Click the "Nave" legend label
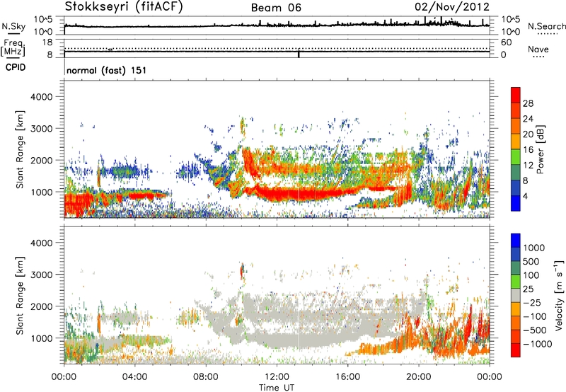566x392 pixels. point(538,49)
